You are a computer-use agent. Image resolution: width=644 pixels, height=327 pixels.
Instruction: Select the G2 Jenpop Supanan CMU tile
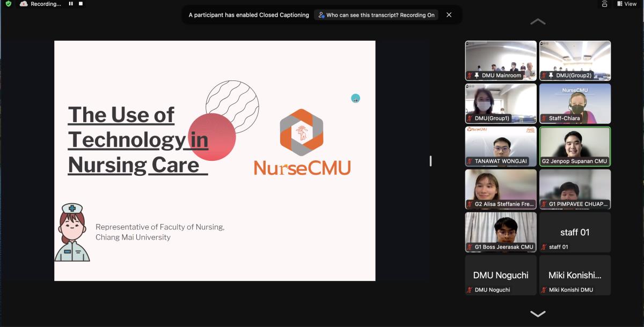point(575,146)
